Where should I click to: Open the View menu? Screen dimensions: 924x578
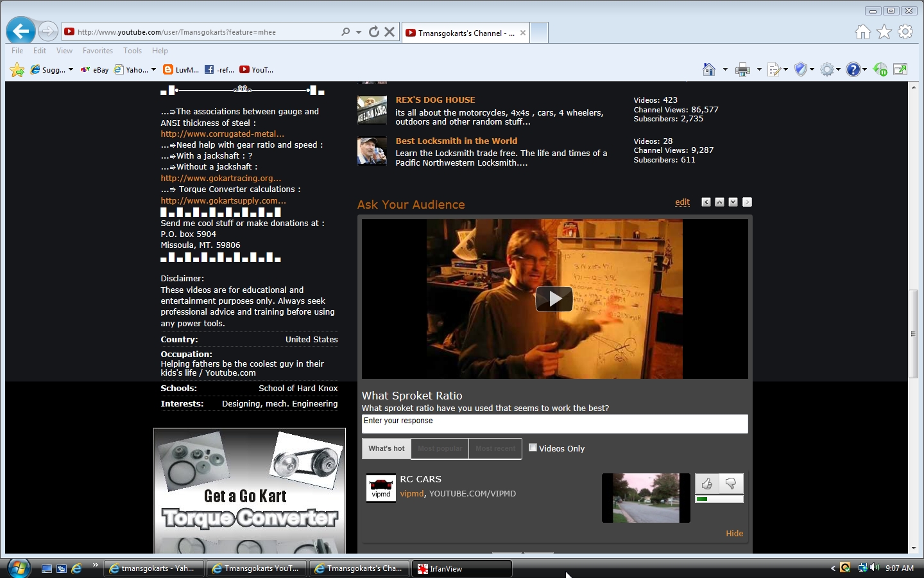coord(64,51)
